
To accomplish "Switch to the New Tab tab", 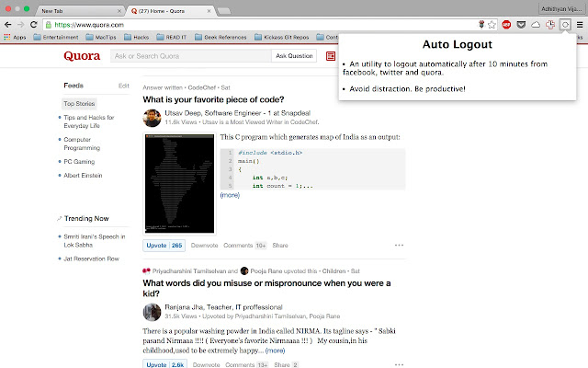I will click(x=77, y=11).
